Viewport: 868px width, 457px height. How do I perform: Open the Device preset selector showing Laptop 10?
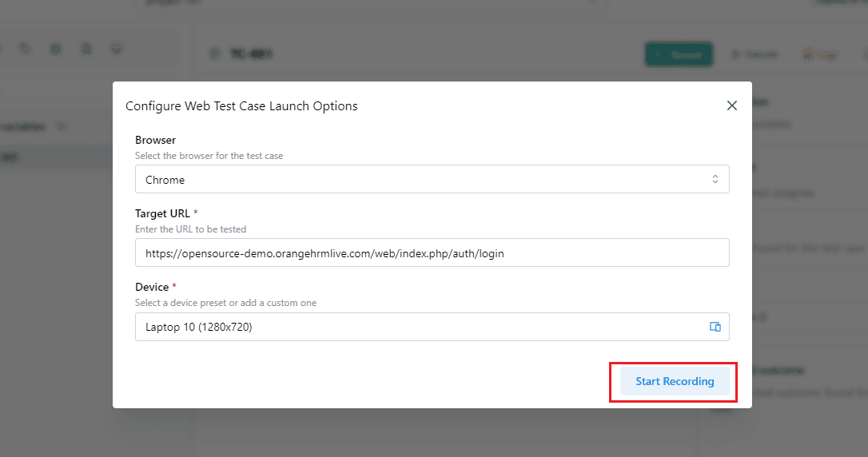click(x=432, y=327)
